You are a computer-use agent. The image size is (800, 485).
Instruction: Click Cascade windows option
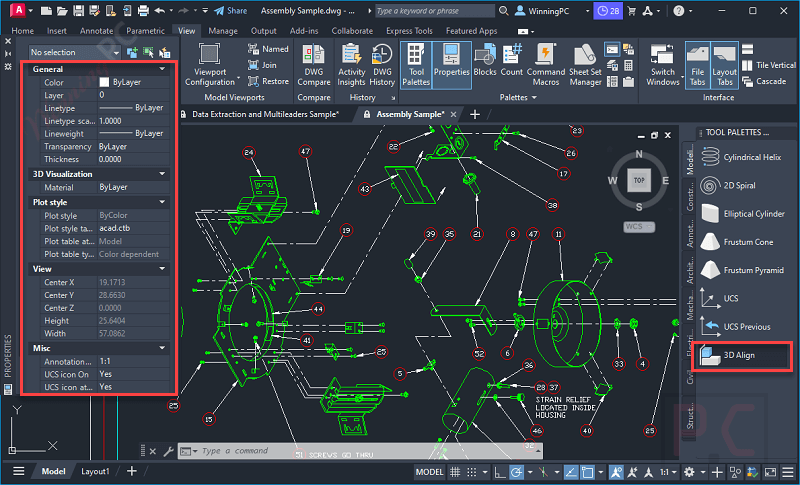(x=764, y=81)
